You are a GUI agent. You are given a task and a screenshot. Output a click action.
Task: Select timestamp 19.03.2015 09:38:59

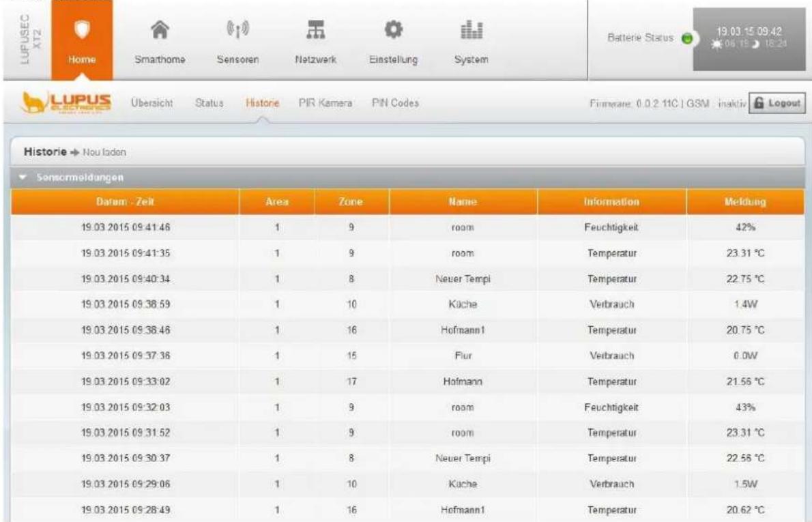point(126,304)
